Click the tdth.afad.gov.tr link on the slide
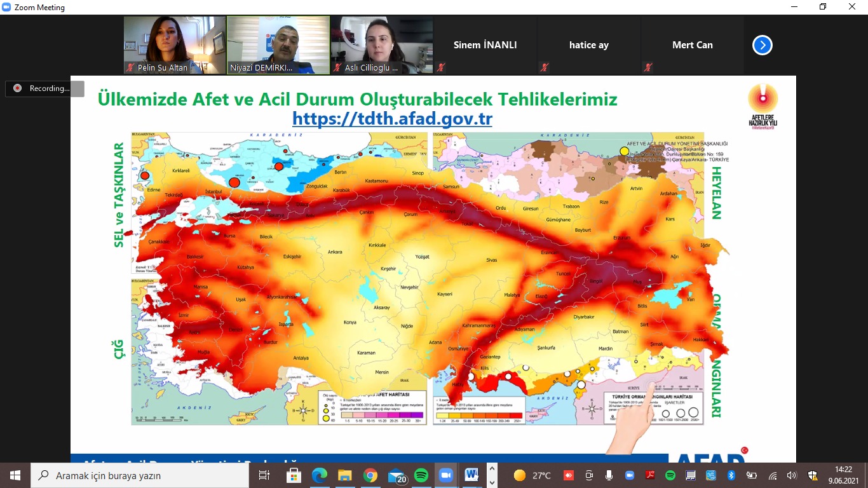This screenshot has width=868, height=488. [391, 119]
